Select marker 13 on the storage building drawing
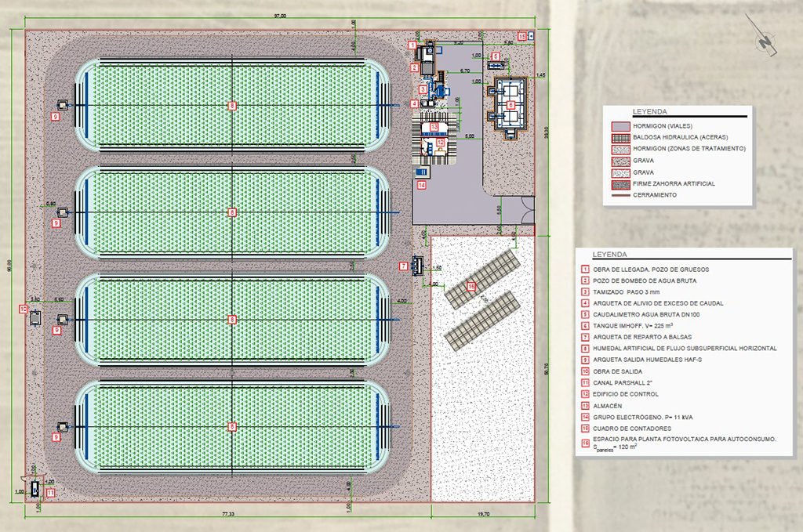The height and width of the screenshot is (532, 803). [x=434, y=127]
